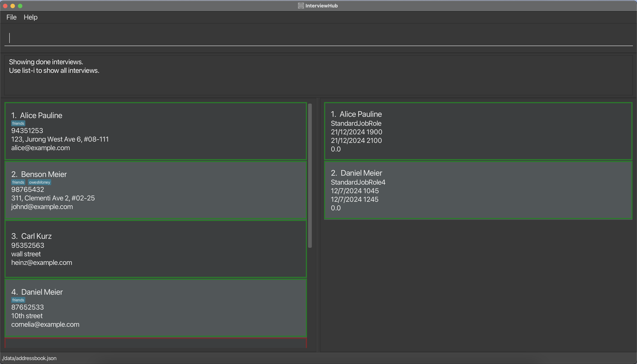Click email alice@example.com
This screenshot has height=364, width=637.
(40, 148)
